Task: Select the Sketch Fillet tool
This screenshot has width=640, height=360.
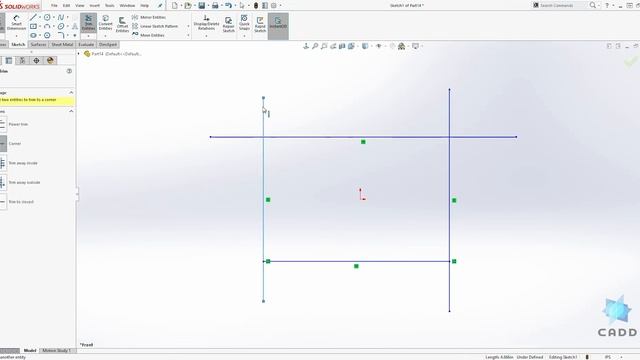Action: (x=61, y=35)
